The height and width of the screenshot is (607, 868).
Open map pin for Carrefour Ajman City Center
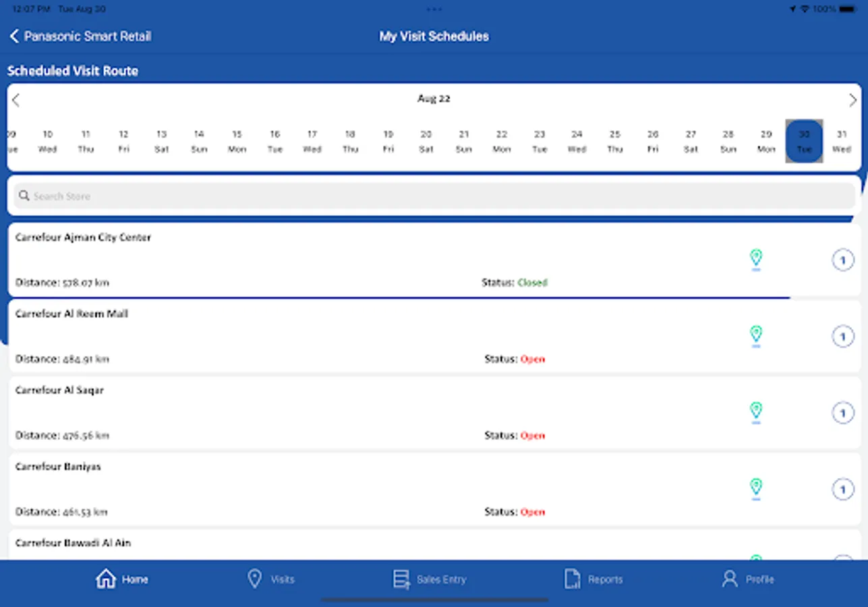(x=756, y=260)
